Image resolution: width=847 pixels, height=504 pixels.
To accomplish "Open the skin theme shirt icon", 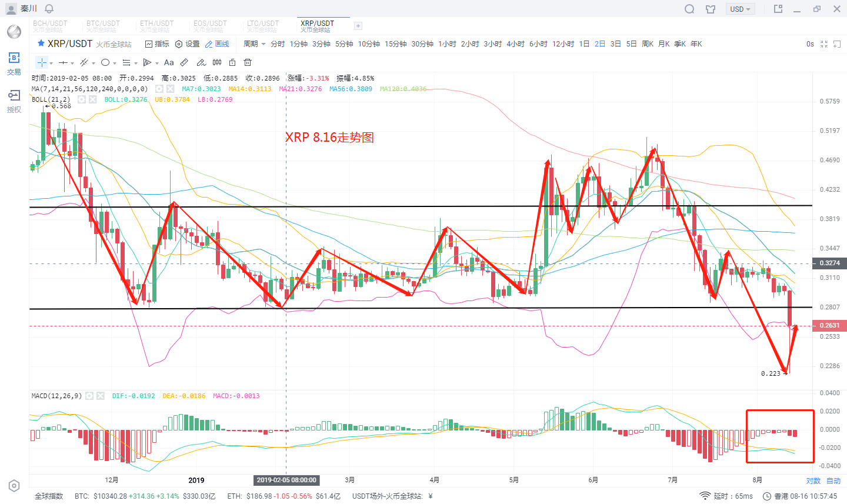I will tap(711, 9).
